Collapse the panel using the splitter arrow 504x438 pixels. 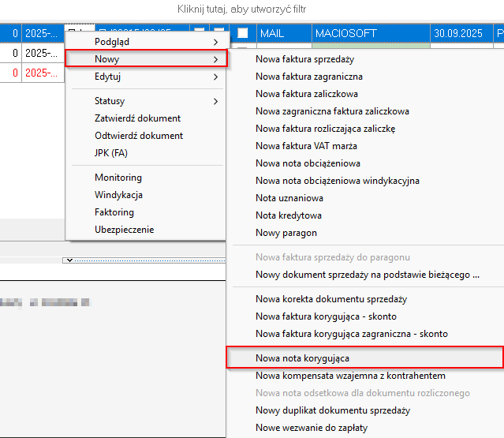coord(69,260)
